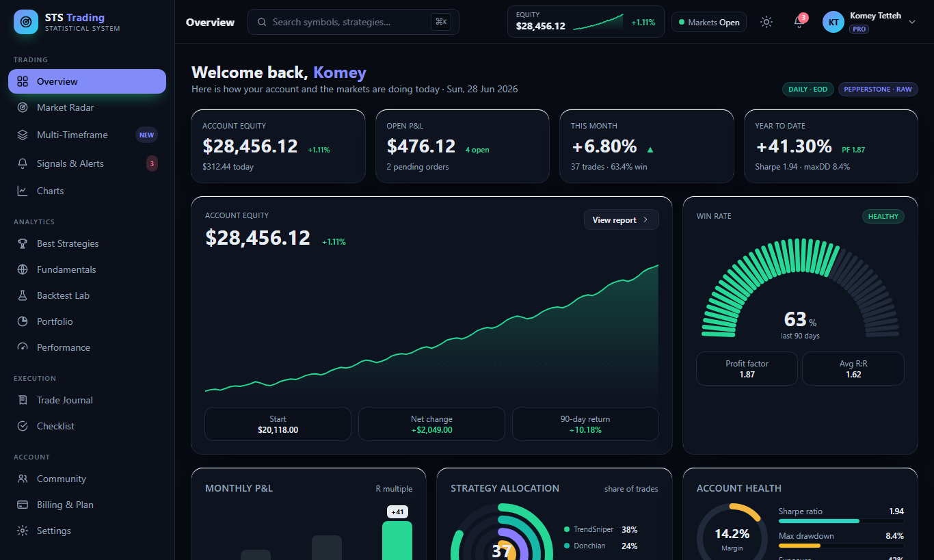The height and width of the screenshot is (560, 934).
Task: Click the Donchian 24% legend entry
Action: click(601, 546)
